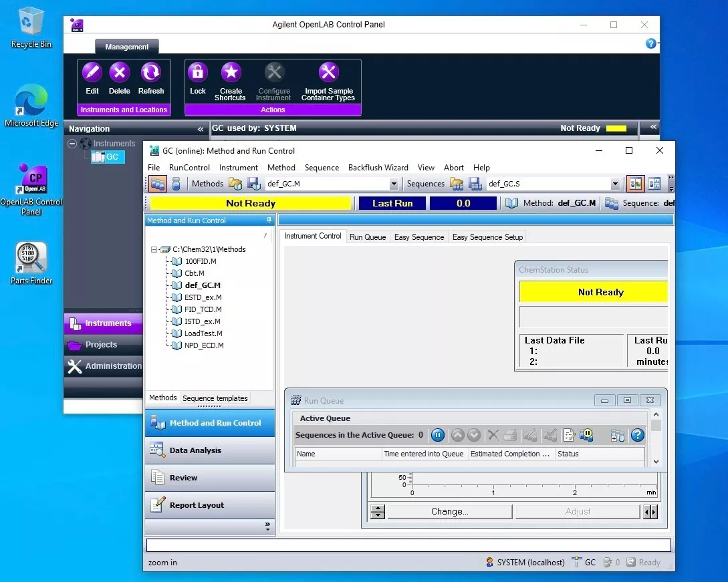Select OpenLAB Control Panel desktop shortcut
The width and height of the screenshot is (728, 582).
31,190
